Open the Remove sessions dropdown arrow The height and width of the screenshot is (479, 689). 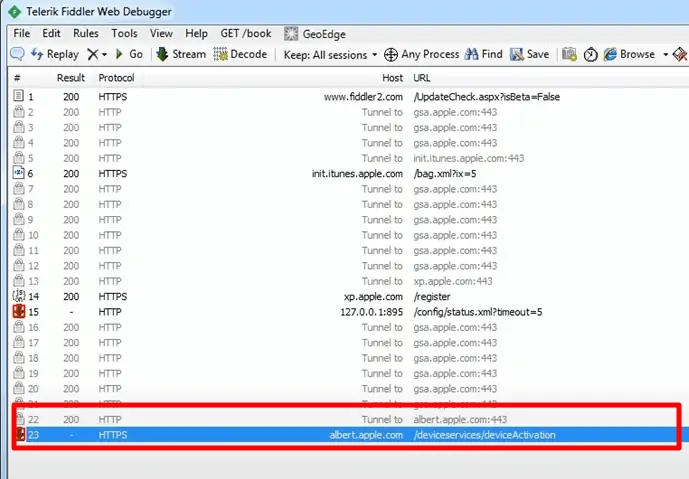[x=105, y=54]
